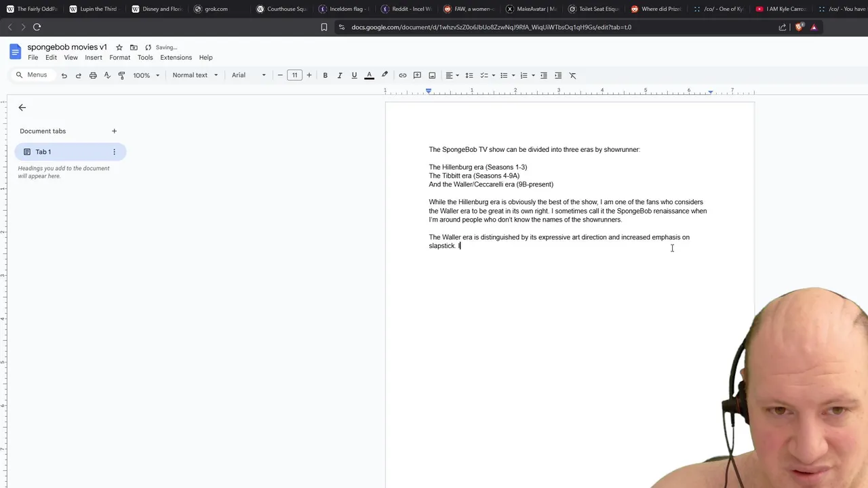Viewport: 868px width, 488px height.
Task: Add a new document tab
Action: 114,131
